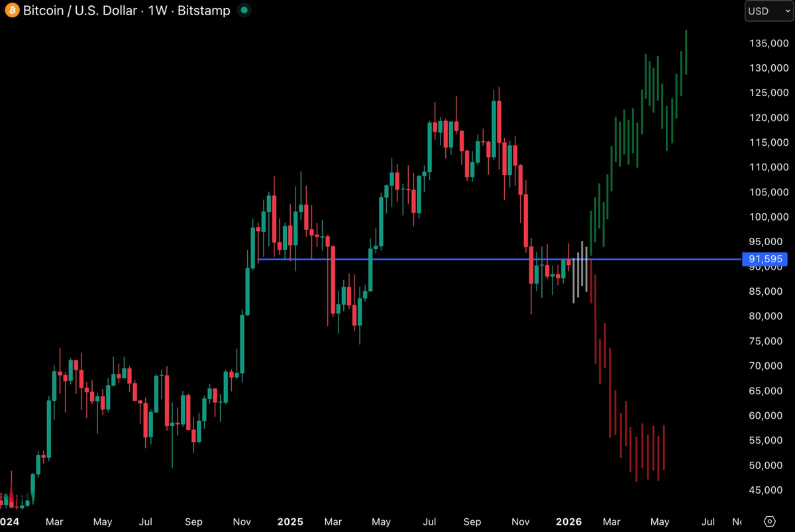Select the blue horizontal price line

500,259
